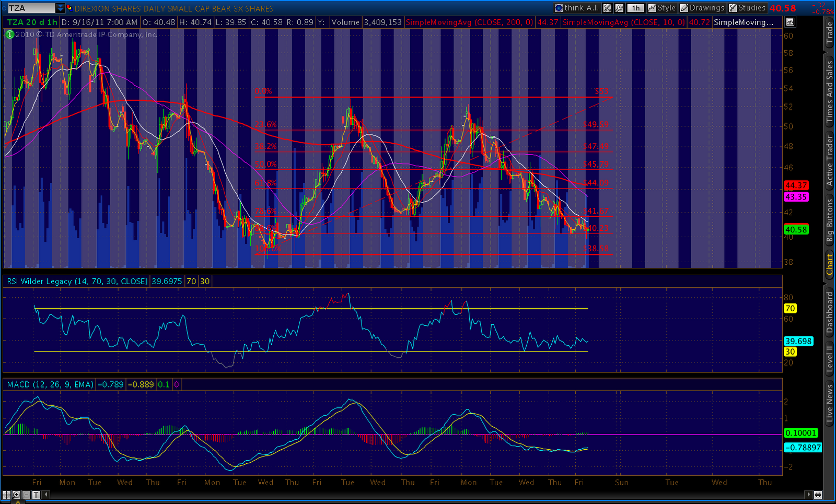Click the $45.78 Fibonacci level label

pos(596,164)
